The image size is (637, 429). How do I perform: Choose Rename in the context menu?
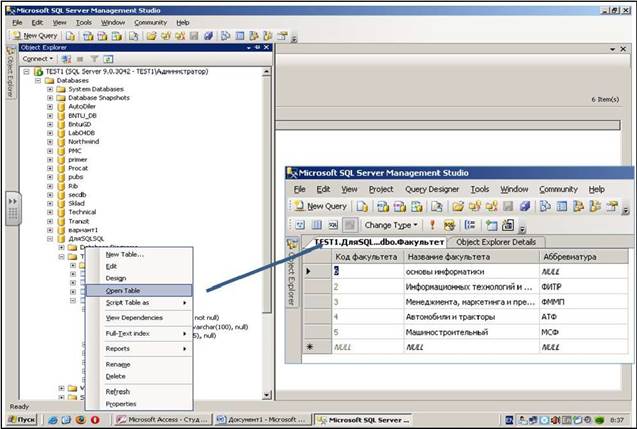[139, 364]
